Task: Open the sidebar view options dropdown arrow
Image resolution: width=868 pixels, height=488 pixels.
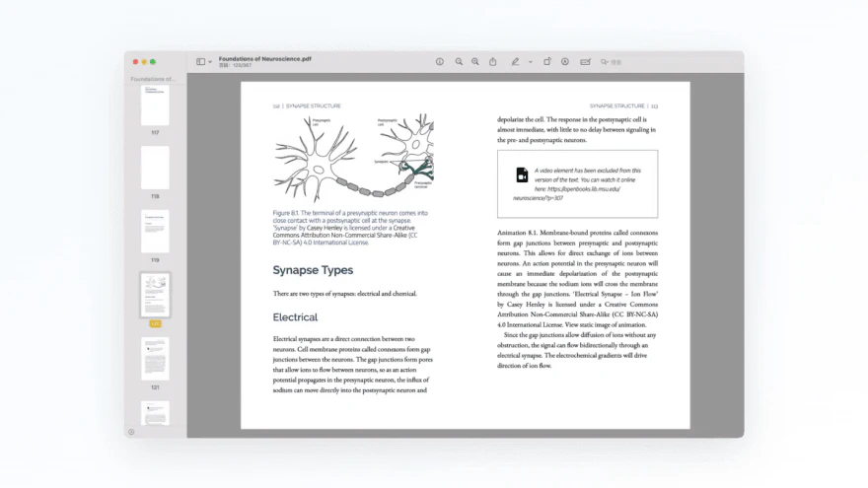Action: tap(210, 62)
